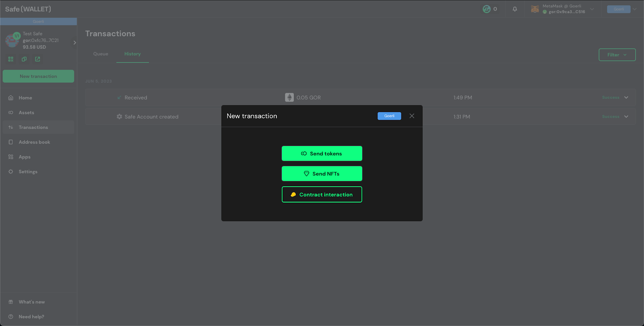
Task: Click the QR code icon under Test Safe
Action: pyautogui.click(x=11, y=59)
